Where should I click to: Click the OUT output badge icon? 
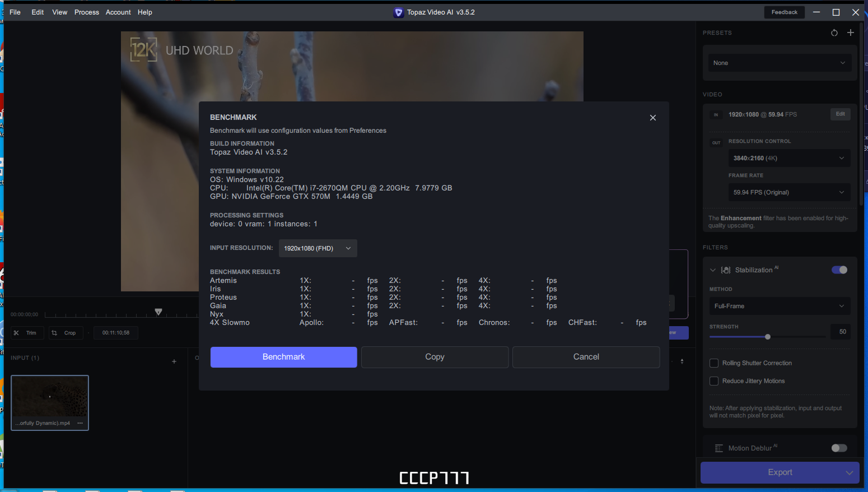tap(716, 143)
